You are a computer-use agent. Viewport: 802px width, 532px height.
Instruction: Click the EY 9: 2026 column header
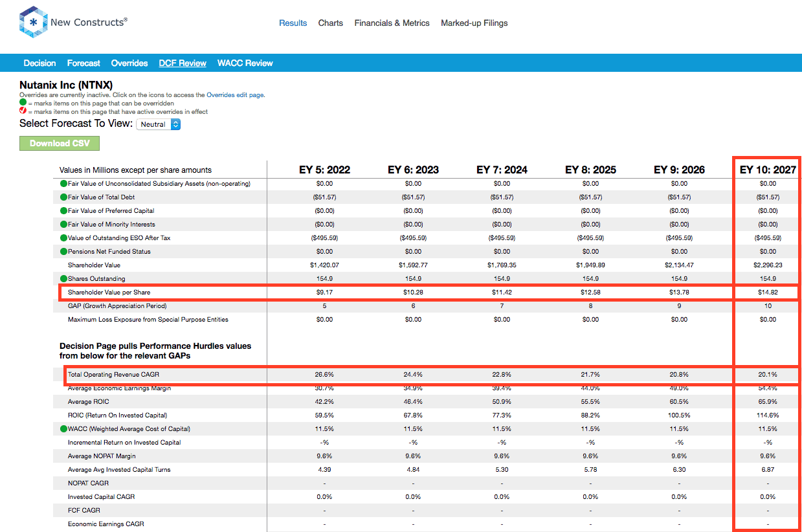pyautogui.click(x=679, y=170)
